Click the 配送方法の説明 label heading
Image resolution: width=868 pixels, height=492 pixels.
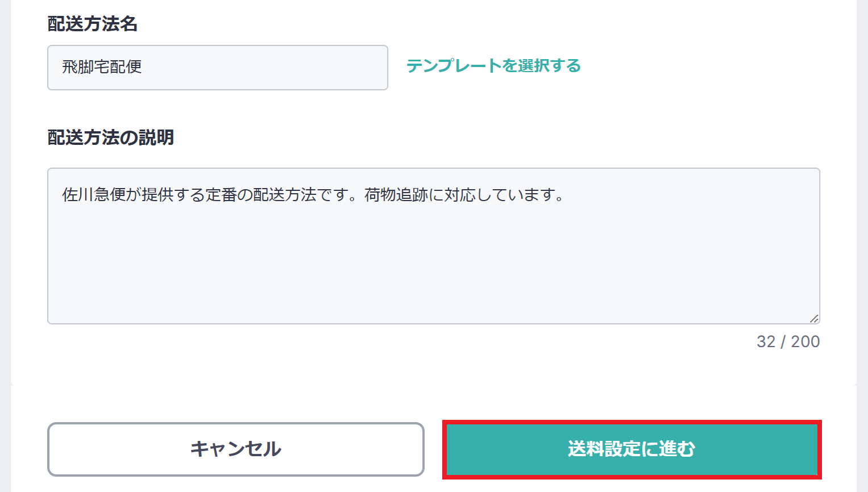pos(111,137)
